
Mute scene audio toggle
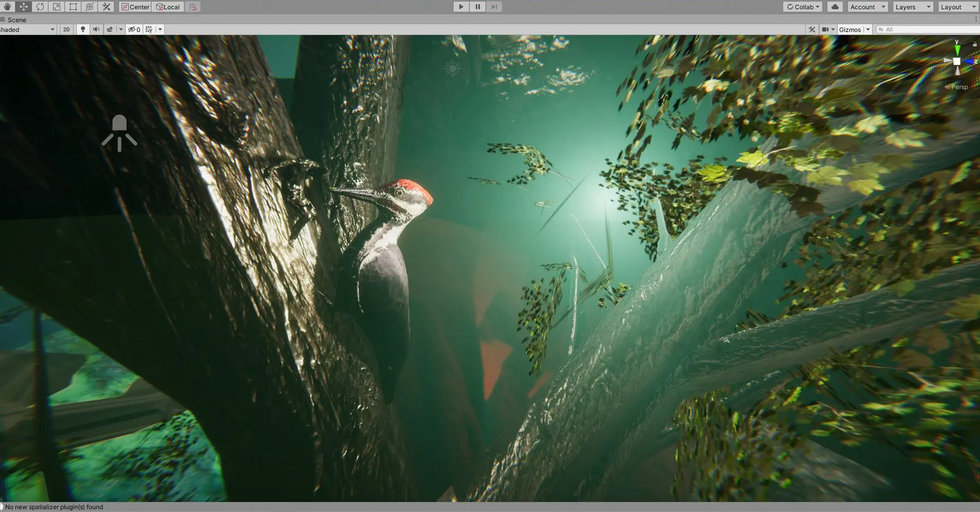tap(96, 29)
